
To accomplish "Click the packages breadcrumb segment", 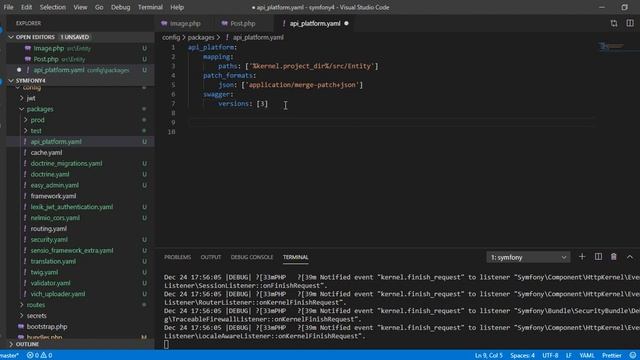I will (x=201, y=38).
